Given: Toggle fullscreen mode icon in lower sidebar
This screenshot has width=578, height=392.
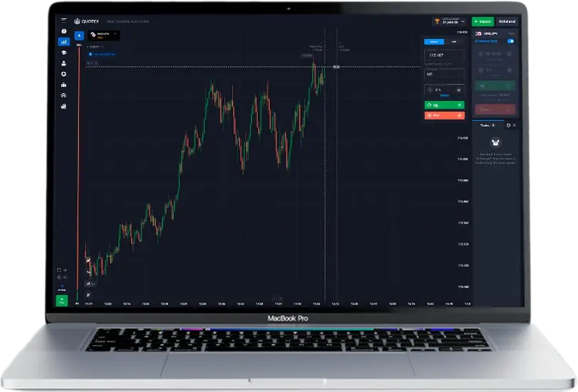Looking at the screenshot, I should pyautogui.click(x=59, y=270).
